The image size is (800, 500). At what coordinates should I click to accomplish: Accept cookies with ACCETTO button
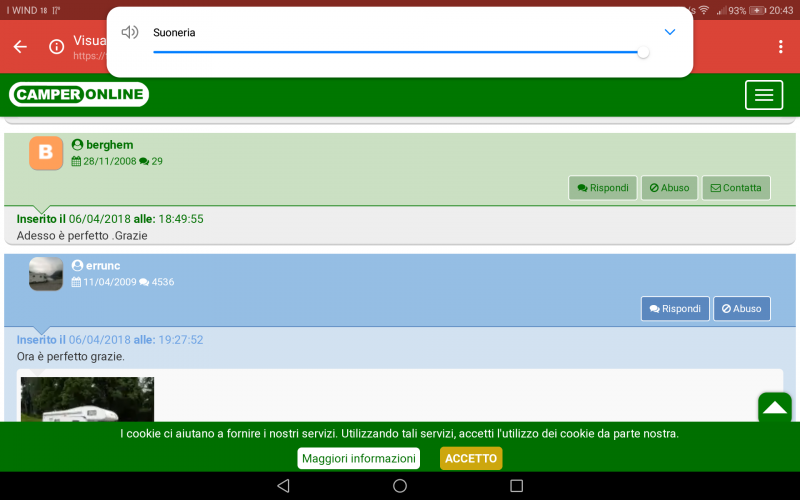click(470, 458)
